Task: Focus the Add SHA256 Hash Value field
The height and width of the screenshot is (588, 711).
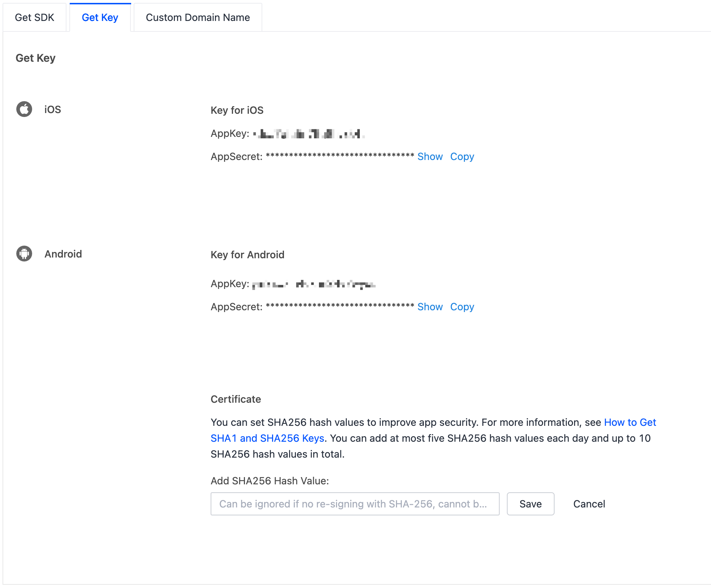Action: (x=355, y=504)
